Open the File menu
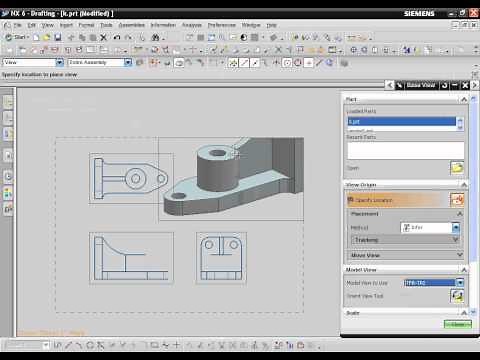Image resolution: width=480 pixels, height=360 pixels. (18, 25)
